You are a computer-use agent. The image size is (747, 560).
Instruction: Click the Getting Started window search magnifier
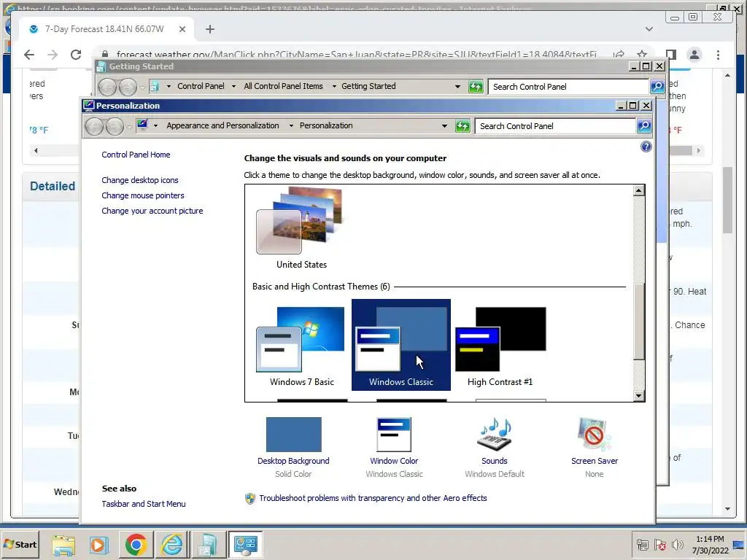coord(657,87)
